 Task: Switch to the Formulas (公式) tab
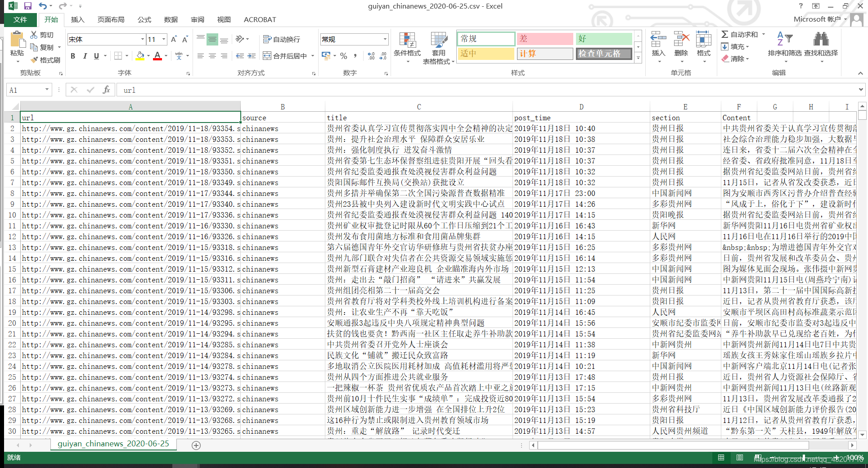pyautogui.click(x=144, y=19)
